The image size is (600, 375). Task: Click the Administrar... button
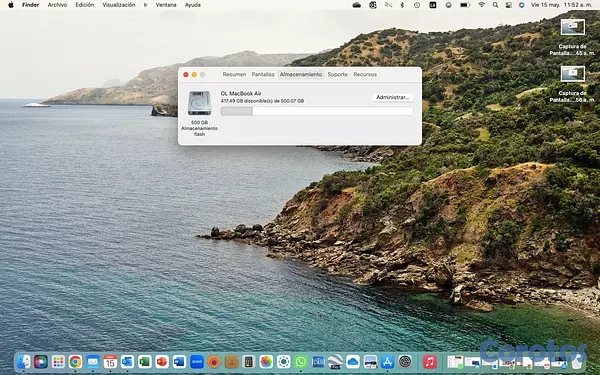click(393, 98)
